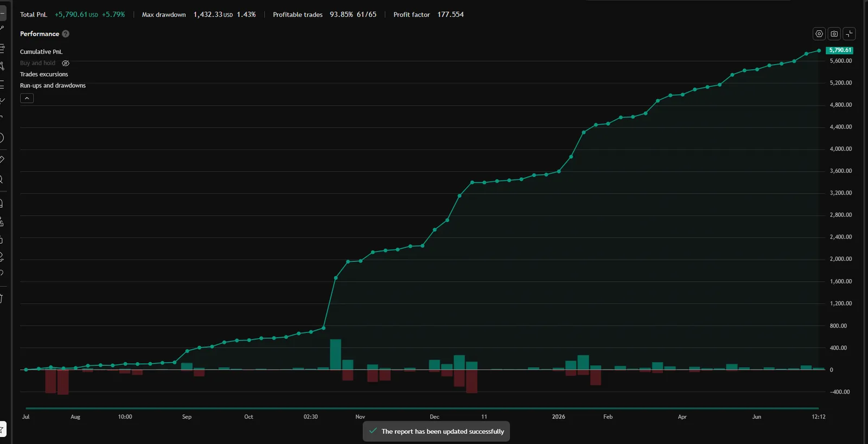Screen dimensions: 868x444
Task: Click the 12:12 time label
Action: click(819, 417)
